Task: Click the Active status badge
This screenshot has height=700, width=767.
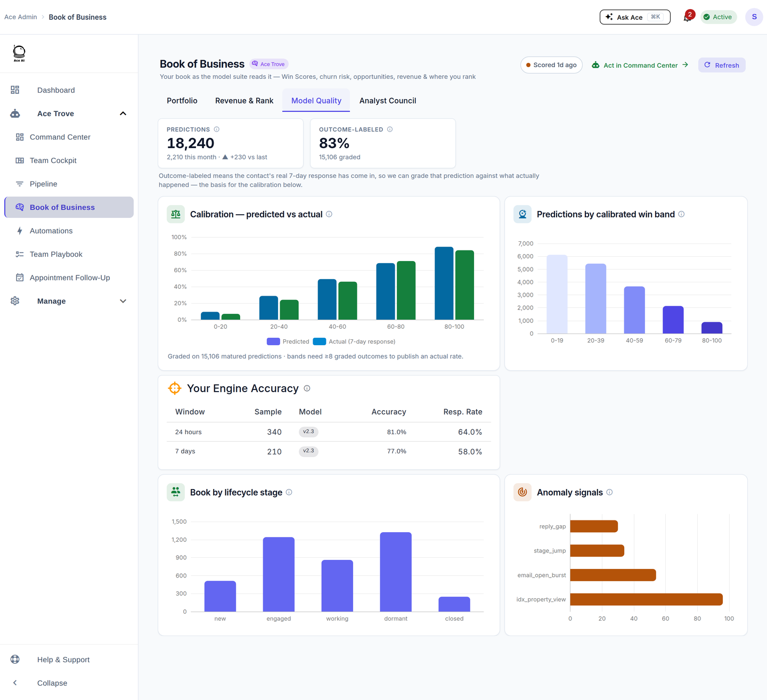Action: click(719, 17)
